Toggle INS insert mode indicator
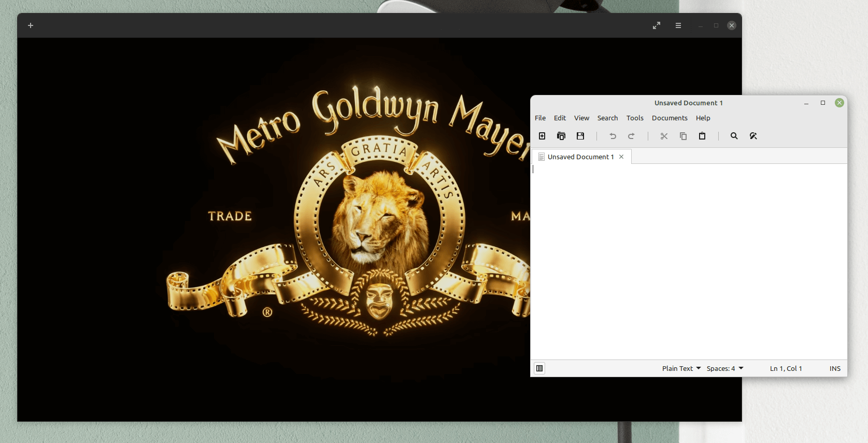This screenshot has height=443, width=868. pos(835,368)
